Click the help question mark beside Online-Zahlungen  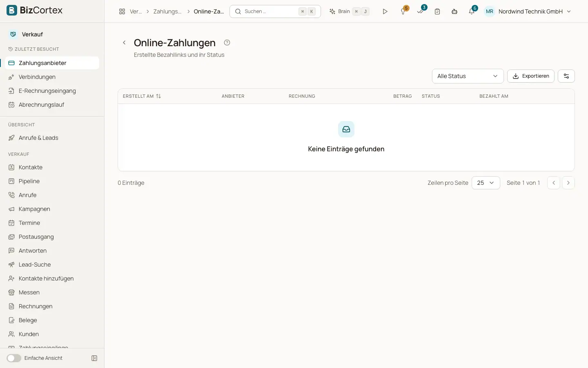point(227,43)
